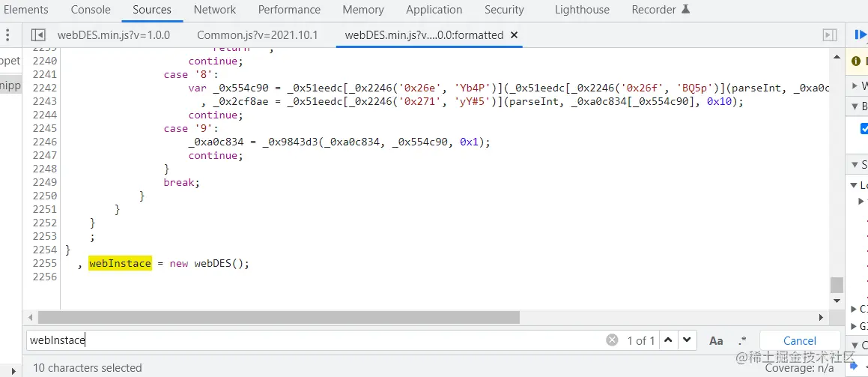Image resolution: width=868 pixels, height=377 pixels.
Task: Toggle match case Aa option
Action: (x=716, y=340)
